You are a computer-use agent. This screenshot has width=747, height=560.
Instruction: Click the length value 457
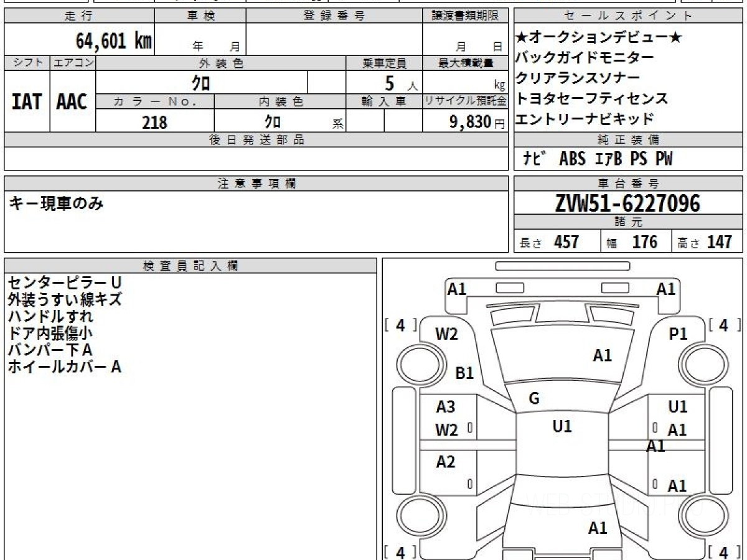click(566, 242)
